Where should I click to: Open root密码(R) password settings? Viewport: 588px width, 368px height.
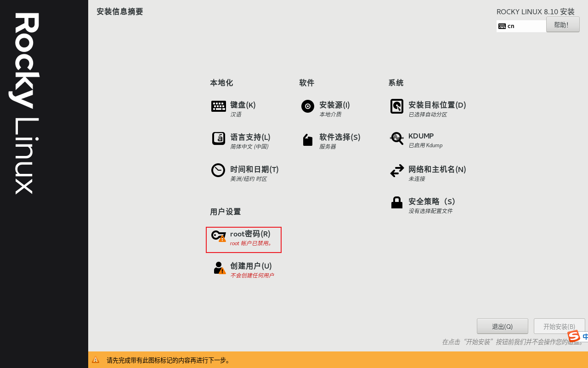pos(250,234)
